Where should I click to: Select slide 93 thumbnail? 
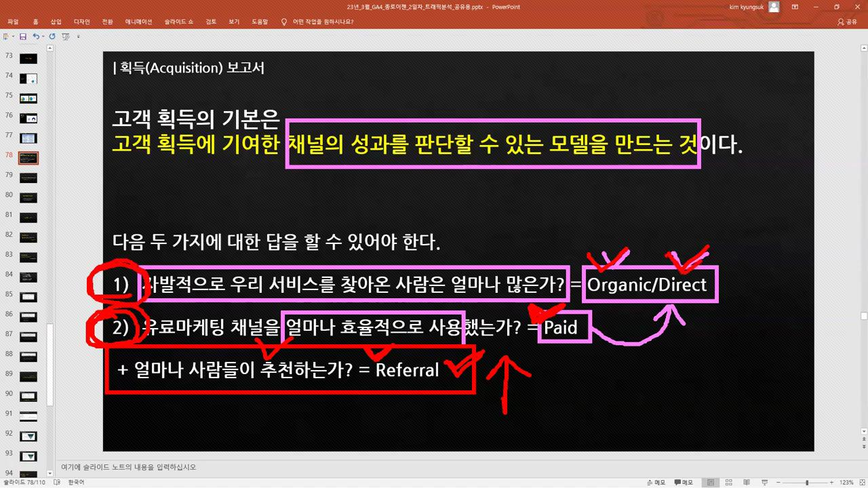(28, 456)
